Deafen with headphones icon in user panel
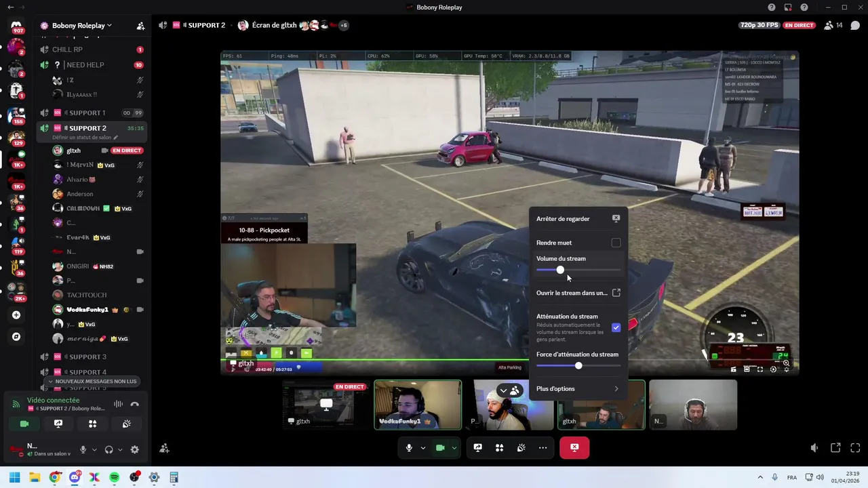Screen dimensions: 868x488 pos(108,449)
